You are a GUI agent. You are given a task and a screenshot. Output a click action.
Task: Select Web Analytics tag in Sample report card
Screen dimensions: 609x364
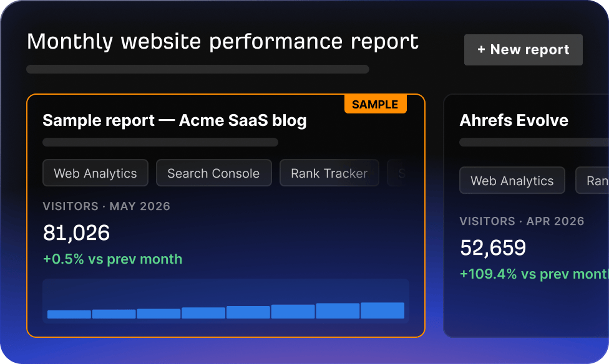point(95,173)
